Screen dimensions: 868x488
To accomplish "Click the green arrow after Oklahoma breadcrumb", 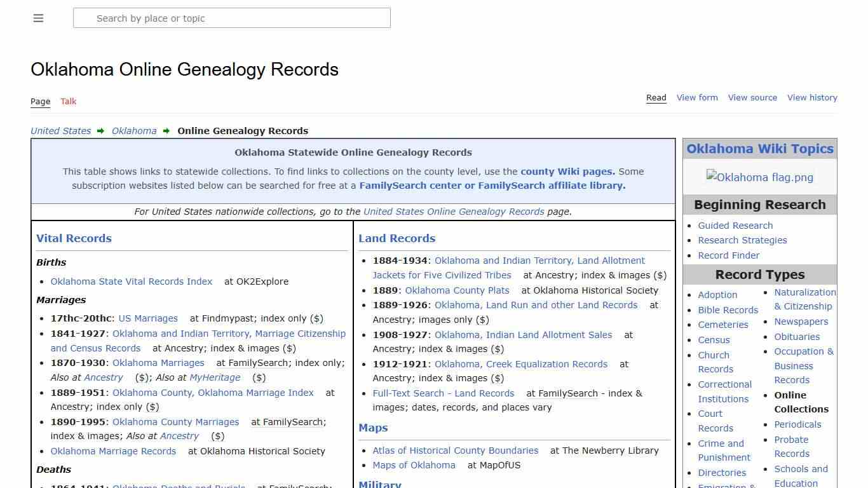I will pos(165,131).
